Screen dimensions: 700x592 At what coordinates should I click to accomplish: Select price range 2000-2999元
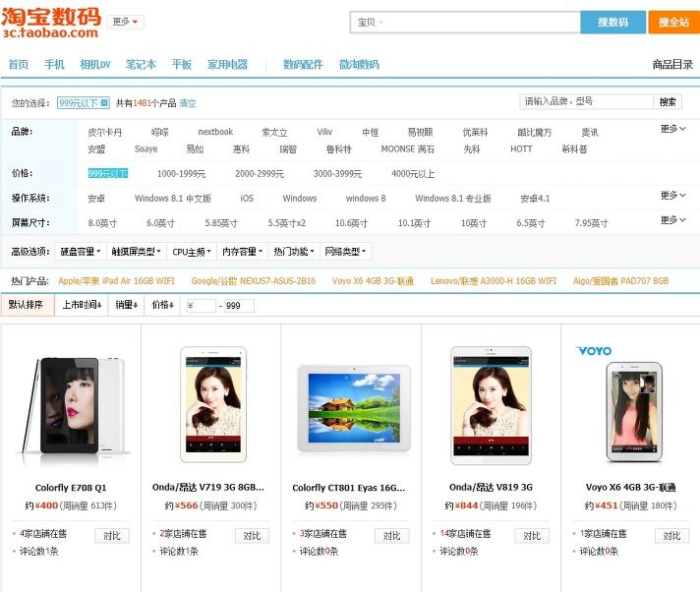[x=260, y=173]
